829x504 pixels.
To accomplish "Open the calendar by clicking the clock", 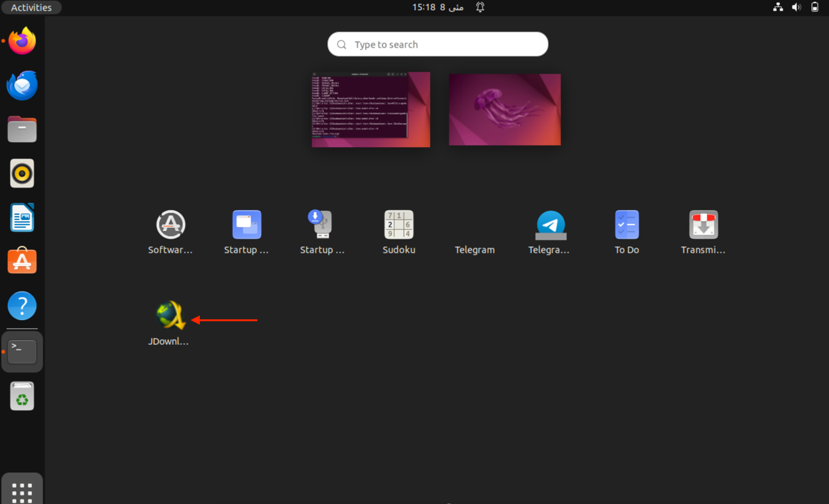I will pos(438,7).
